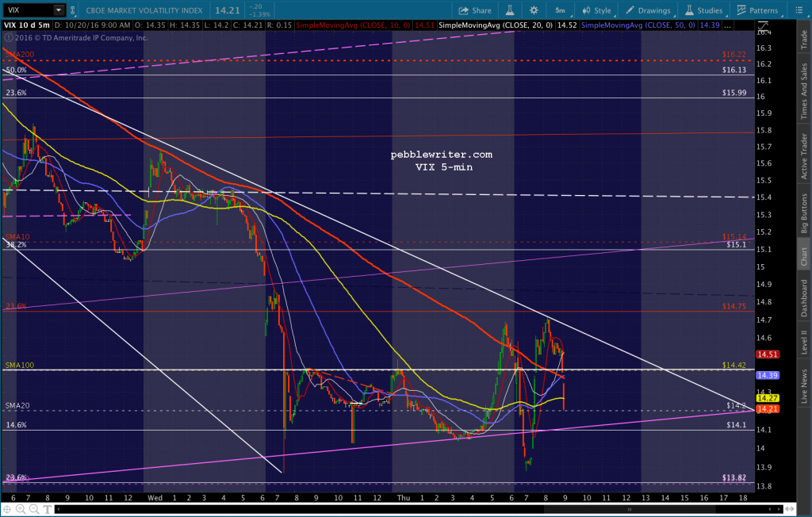
Task: Open the flask research icon
Action: tap(510, 10)
